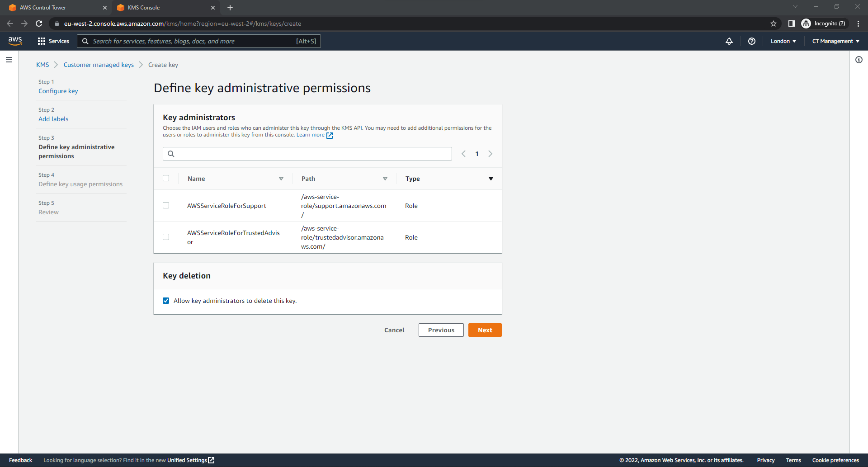Image resolution: width=868 pixels, height=467 pixels.
Task: Toggle the left hamburger navigation menu
Action: pyautogui.click(x=9, y=60)
